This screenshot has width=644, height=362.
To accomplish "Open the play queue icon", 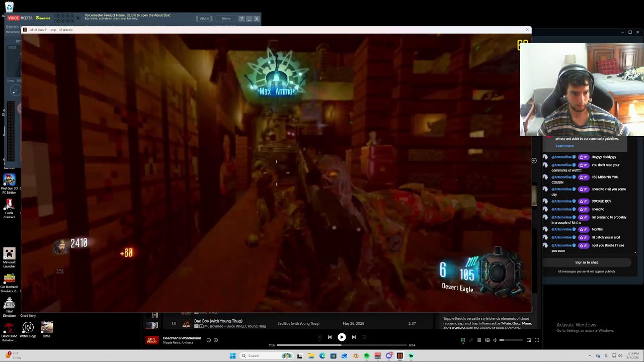I will pyautogui.click(x=479, y=340).
